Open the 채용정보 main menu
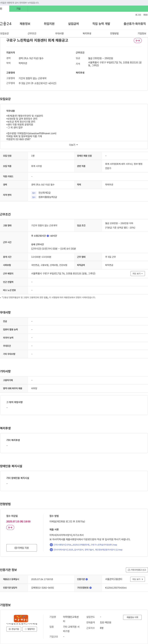The height and width of the screenshot is (644, 148). click(25, 24)
